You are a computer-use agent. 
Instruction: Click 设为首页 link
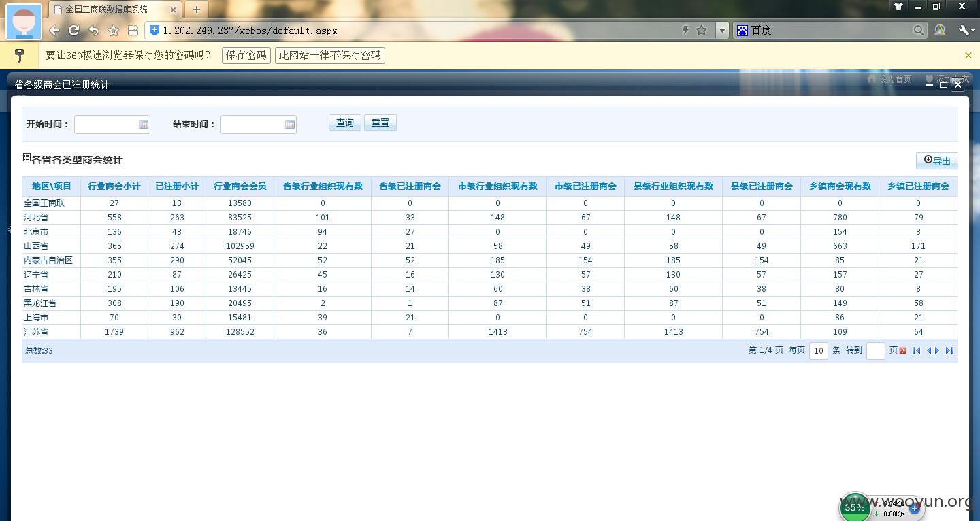(x=889, y=80)
